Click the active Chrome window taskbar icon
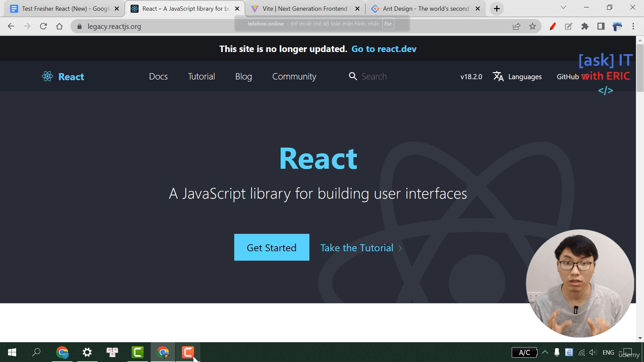644x362 pixels. coord(163,352)
